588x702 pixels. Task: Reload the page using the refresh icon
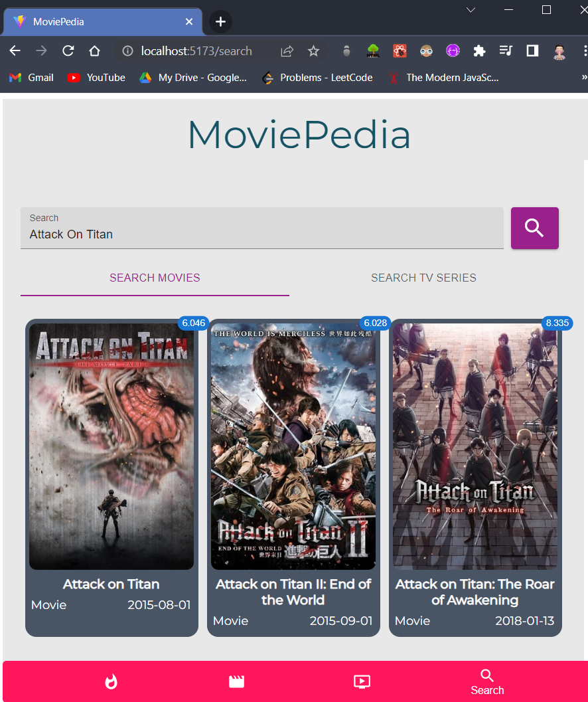(x=68, y=50)
